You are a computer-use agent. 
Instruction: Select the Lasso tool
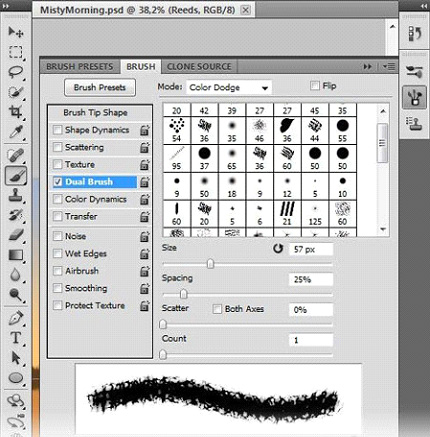[15, 71]
